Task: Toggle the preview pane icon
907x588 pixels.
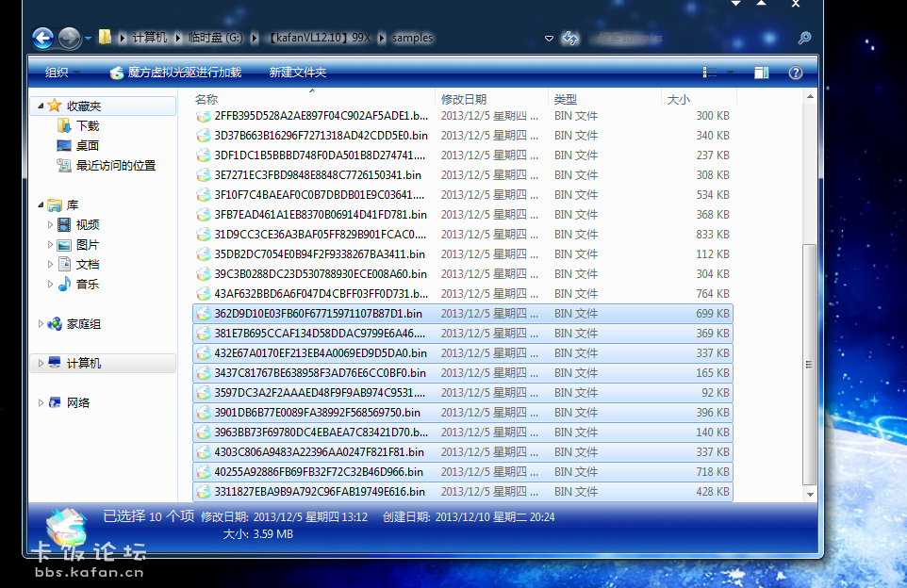Action: (x=762, y=73)
